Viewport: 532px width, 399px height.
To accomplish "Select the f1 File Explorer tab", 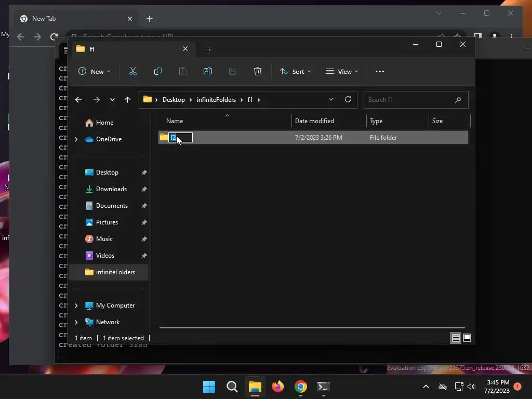I will coord(133,49).
